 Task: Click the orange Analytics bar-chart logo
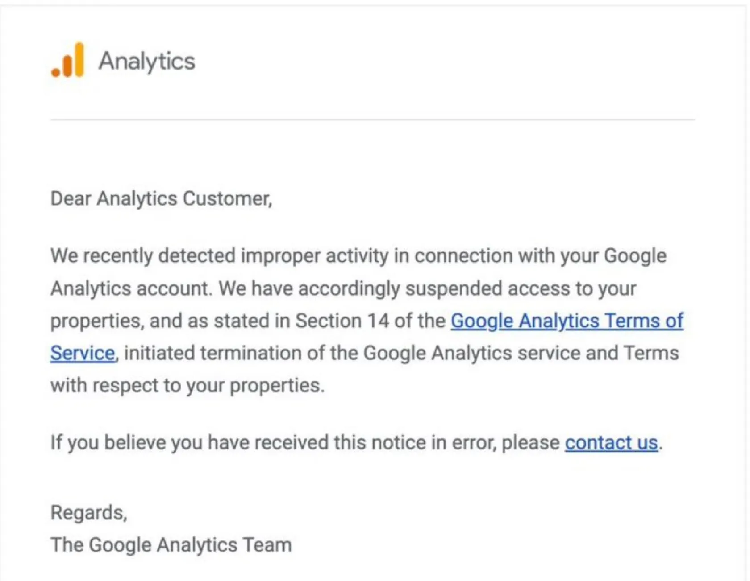(x=67, y=60)
